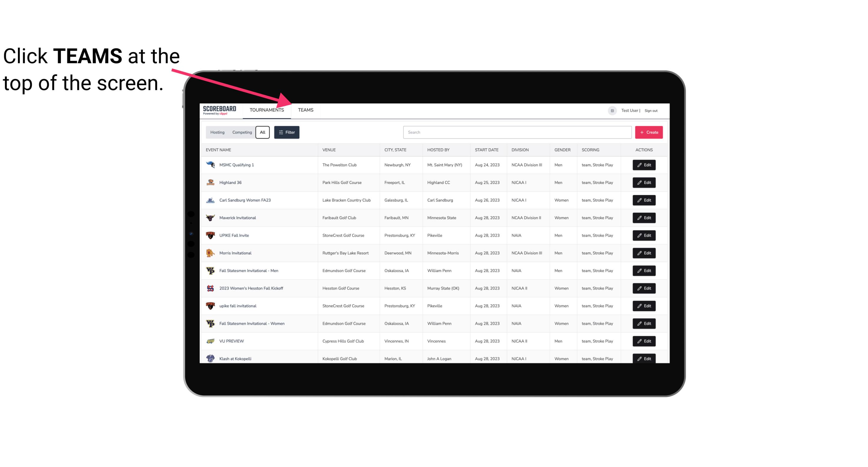The height and width of the screenshot is (467, 868).
Task: Toggle the Competing filter tab
Action: tap(242, 132)
